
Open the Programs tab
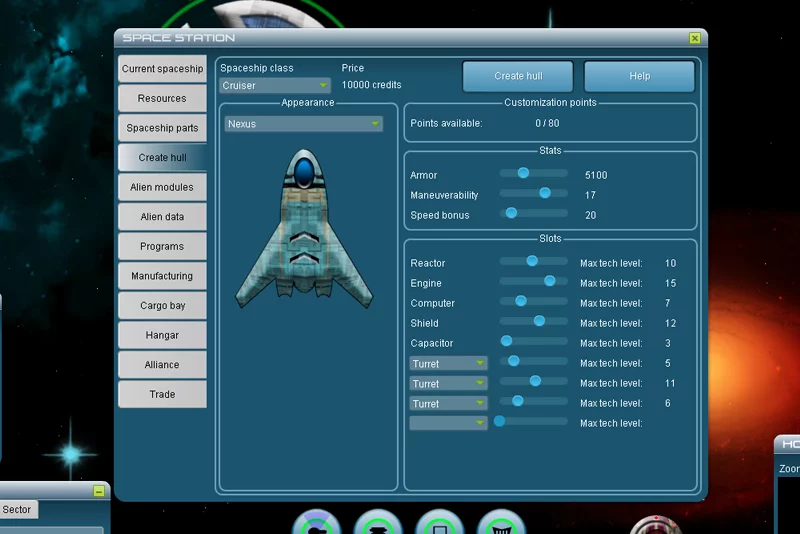162,246
